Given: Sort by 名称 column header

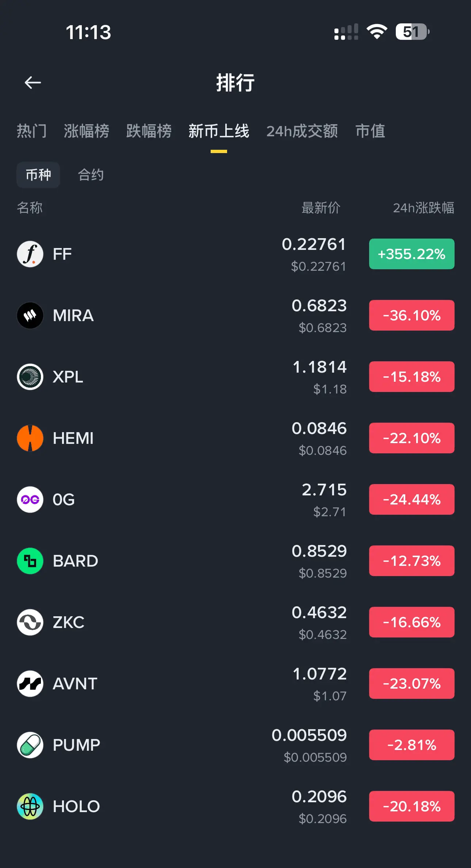Looking at the screenshot, I should (30, 208).
